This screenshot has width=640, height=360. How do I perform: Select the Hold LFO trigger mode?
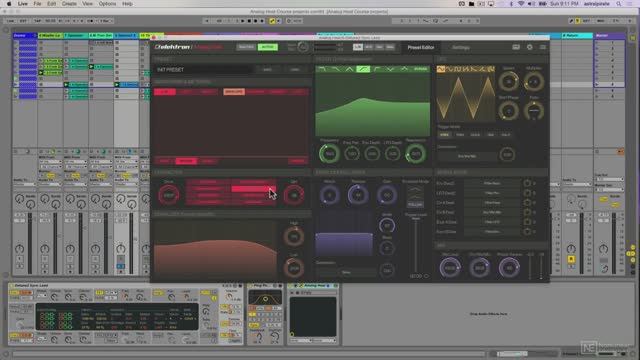(x=475, y=134)
